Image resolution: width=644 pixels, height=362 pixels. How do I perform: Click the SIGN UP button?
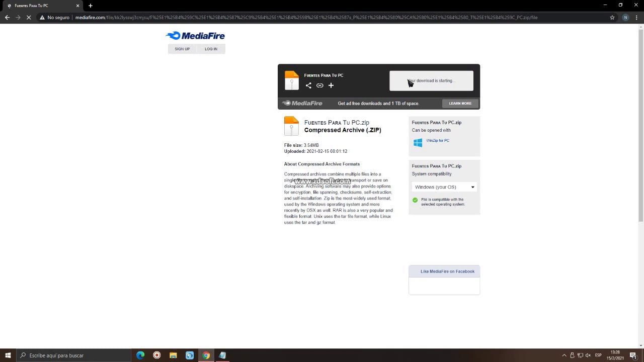182,49
